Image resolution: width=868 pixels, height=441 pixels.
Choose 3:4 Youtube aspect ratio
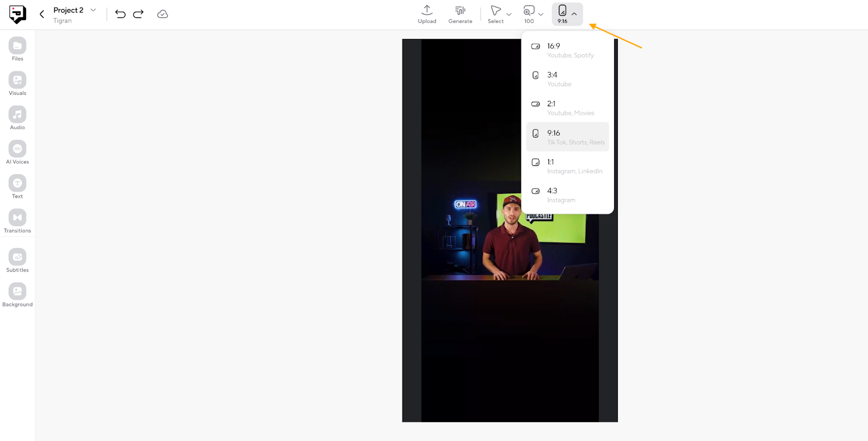(567, 79)
